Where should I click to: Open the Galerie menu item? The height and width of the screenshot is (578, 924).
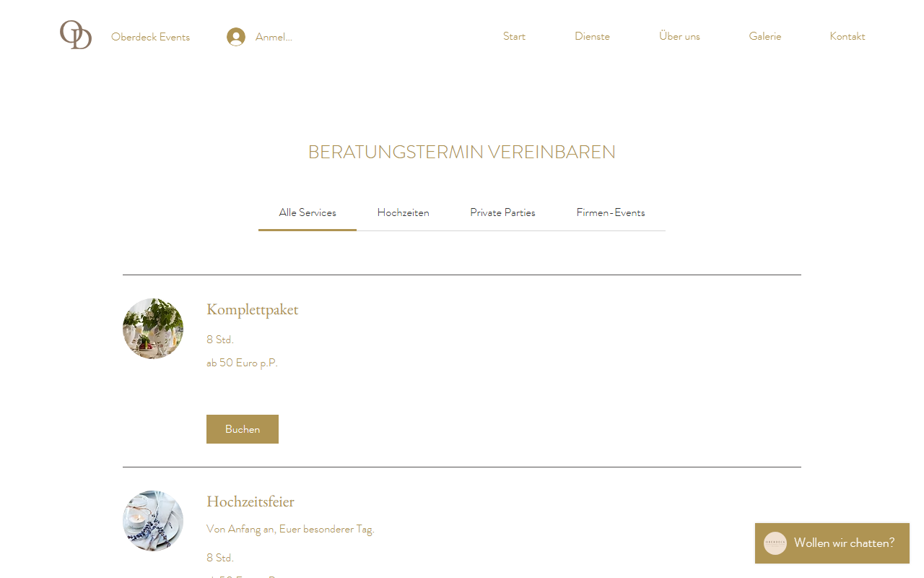point(765,36)
